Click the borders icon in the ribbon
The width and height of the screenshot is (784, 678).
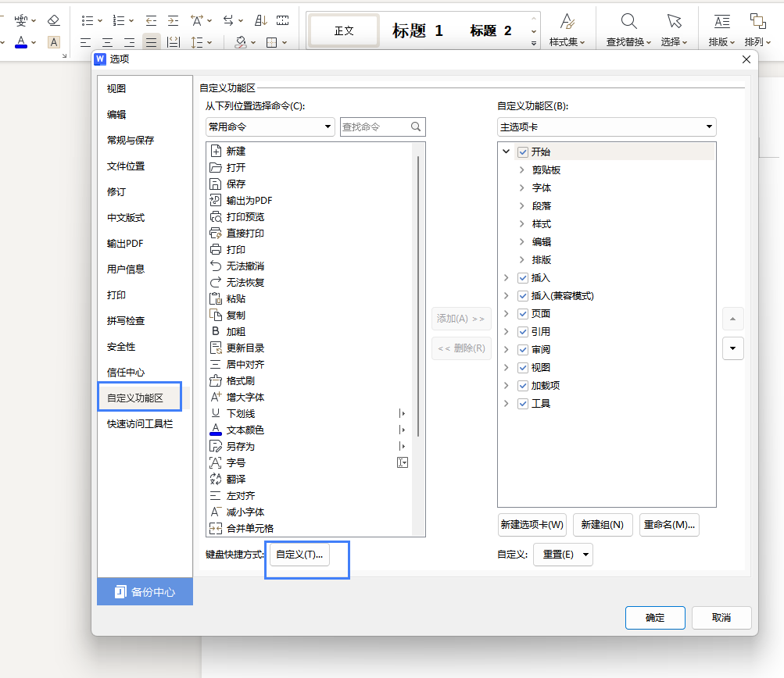(x=271, y=42)
